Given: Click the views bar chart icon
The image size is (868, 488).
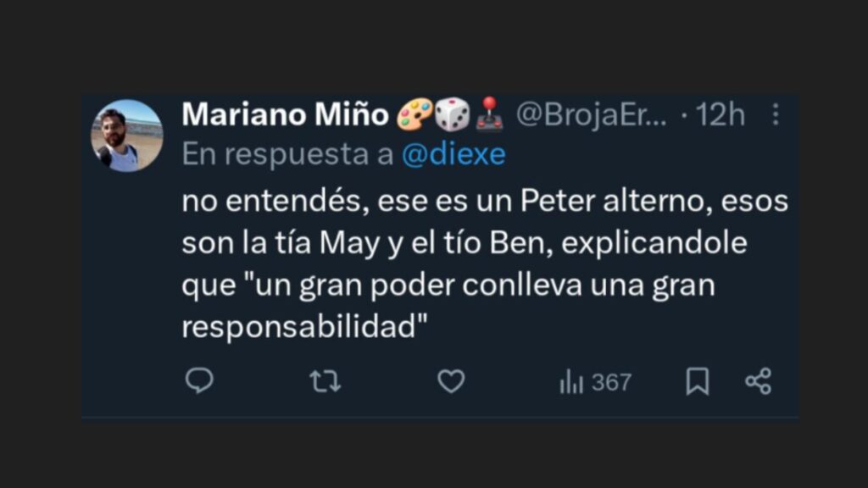Looking at the screenshot, I should [571, 383].
